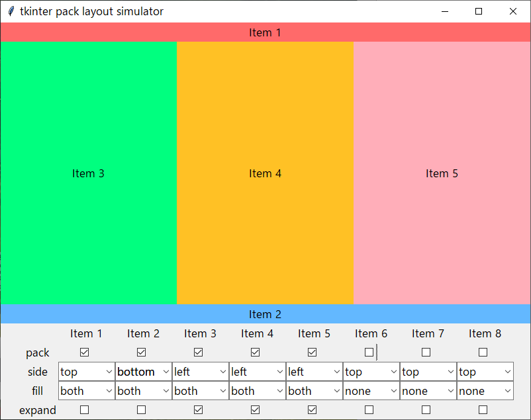Enable the pack checkbox for Item 6
The image size is (531, 420).
(x=369, y=353)
